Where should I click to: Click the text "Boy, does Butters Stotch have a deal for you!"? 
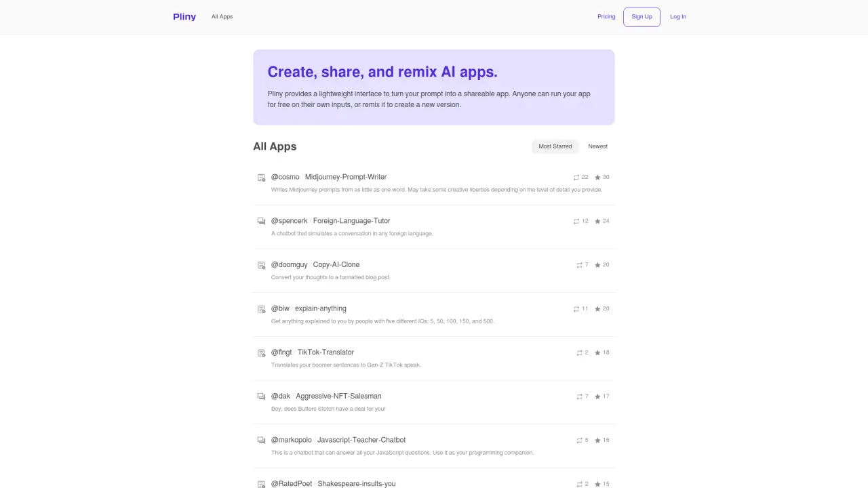point(328,409)
